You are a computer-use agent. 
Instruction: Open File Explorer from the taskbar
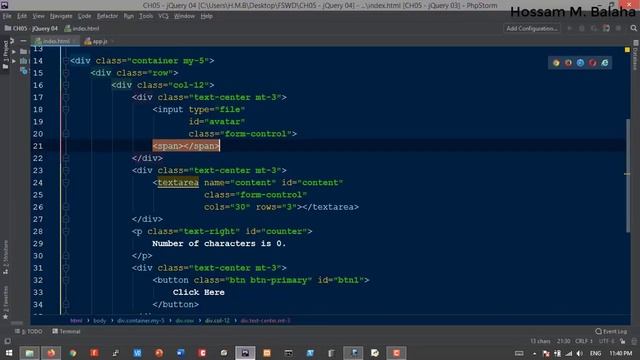click(x=29, y=353)
